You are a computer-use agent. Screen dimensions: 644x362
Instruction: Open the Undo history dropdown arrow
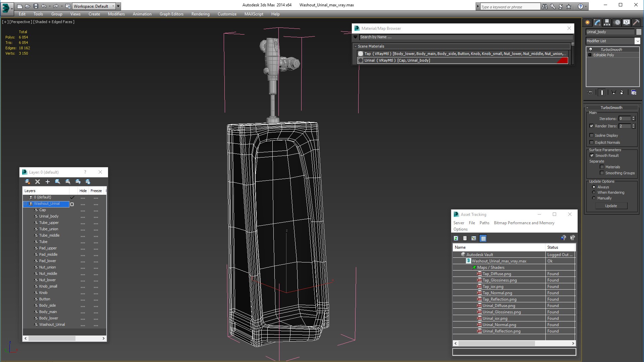49,6
